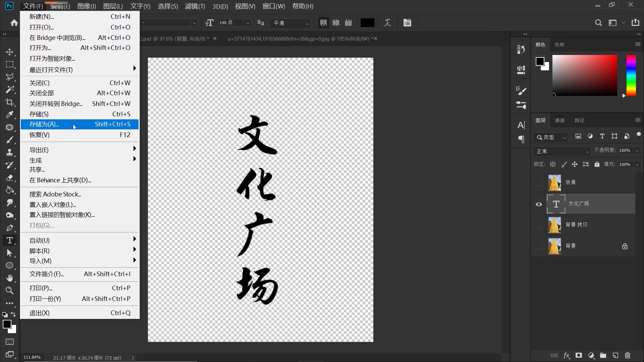Screen dimensions: 644x362
Task: Click the foreground color swatch
Action: click(x=7, y=324)
